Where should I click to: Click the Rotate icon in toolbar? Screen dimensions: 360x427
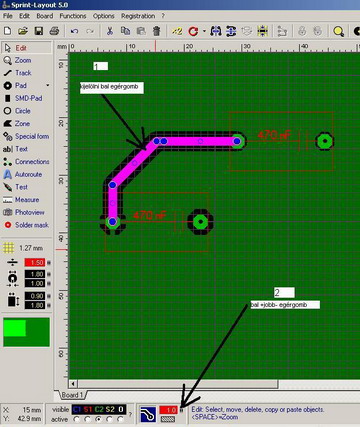193,31
